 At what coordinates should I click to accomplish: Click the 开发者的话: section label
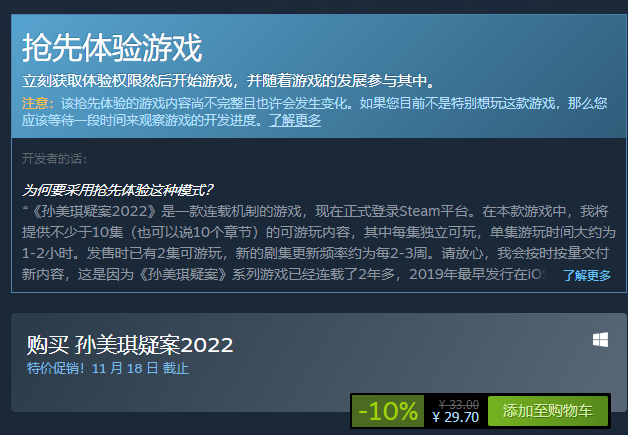[x=54, y=159]
